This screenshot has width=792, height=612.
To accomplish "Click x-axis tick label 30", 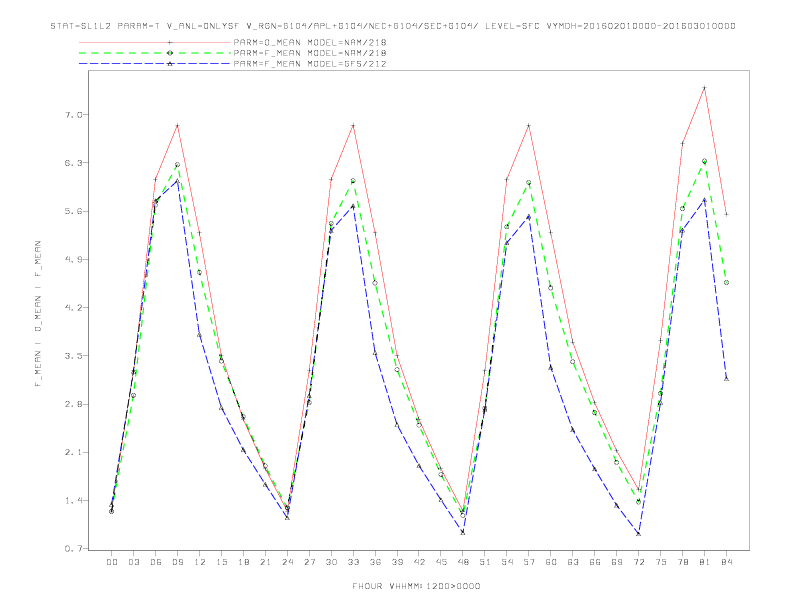I will coord(331,562).
